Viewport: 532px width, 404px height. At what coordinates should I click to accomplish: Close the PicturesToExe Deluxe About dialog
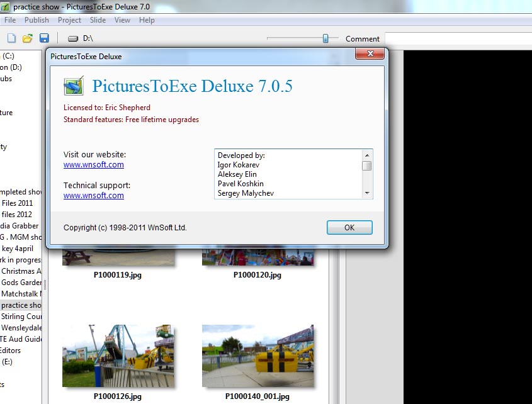click(x=370, y=53)
